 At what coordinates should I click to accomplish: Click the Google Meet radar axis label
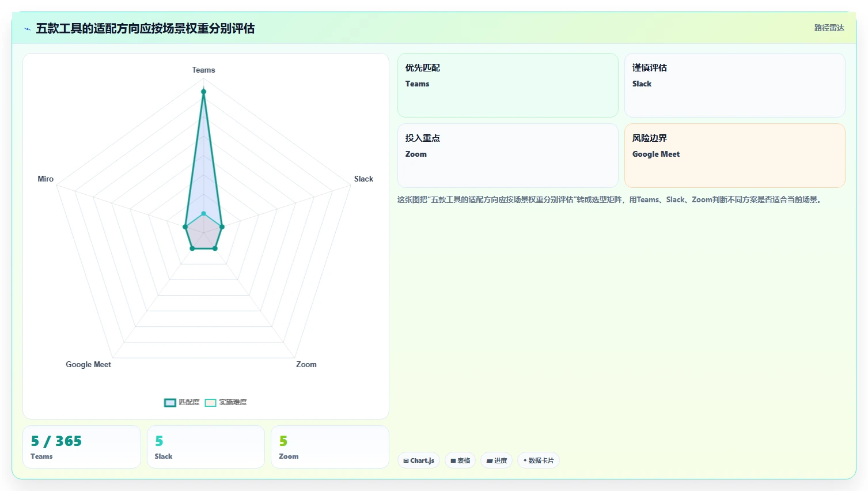[88, 364]
